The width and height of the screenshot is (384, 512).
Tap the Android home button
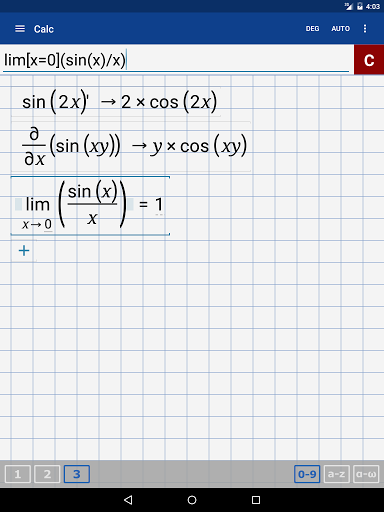point(192,500)
